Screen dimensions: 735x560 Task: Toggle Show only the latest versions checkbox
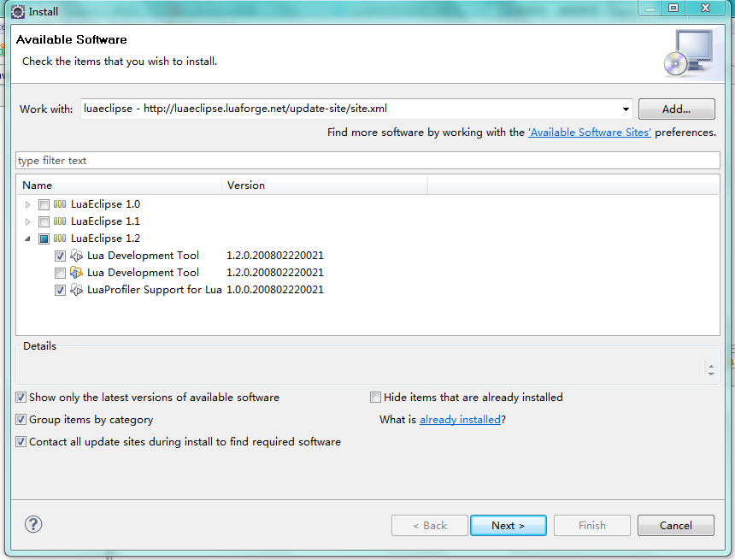pyautogui.click(x=21, y=398)
